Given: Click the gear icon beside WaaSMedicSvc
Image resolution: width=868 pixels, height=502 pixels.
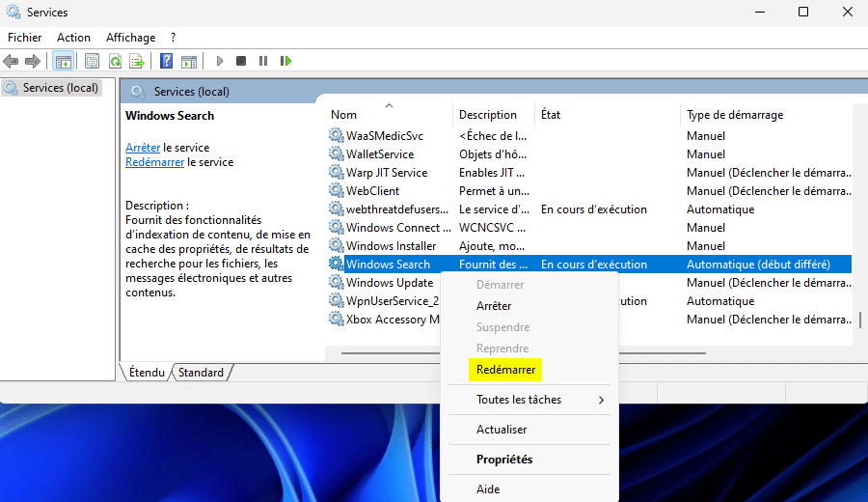Looking at the screenshot, I should pos(336,135).
